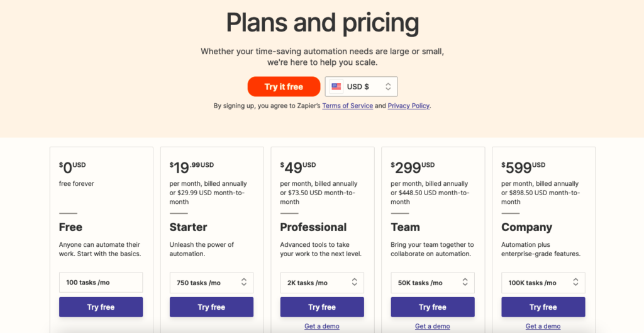Click Try free under the Professional plan
The image size is (644, 333).
322,307
